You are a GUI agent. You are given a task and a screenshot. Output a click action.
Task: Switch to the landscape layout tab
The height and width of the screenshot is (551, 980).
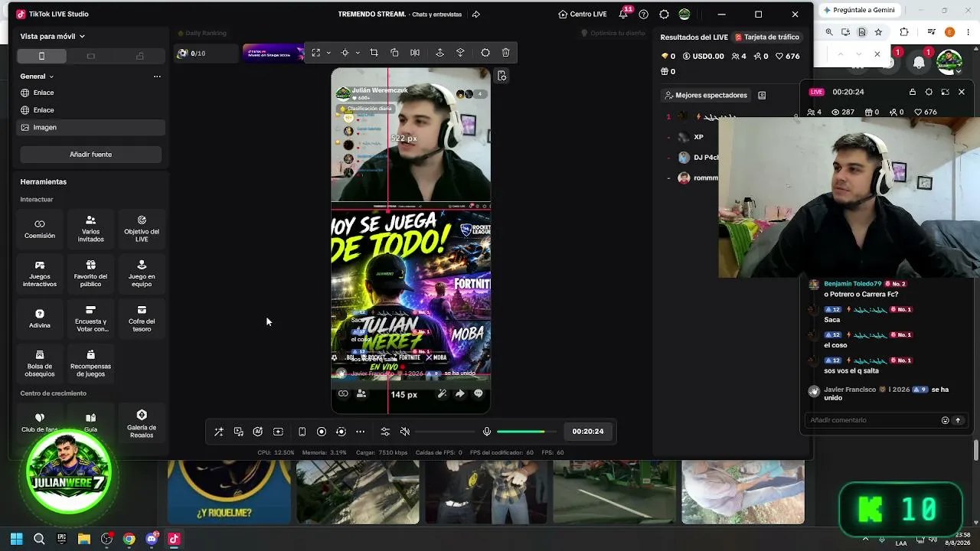pyautogui.click(x=90, y=56)
